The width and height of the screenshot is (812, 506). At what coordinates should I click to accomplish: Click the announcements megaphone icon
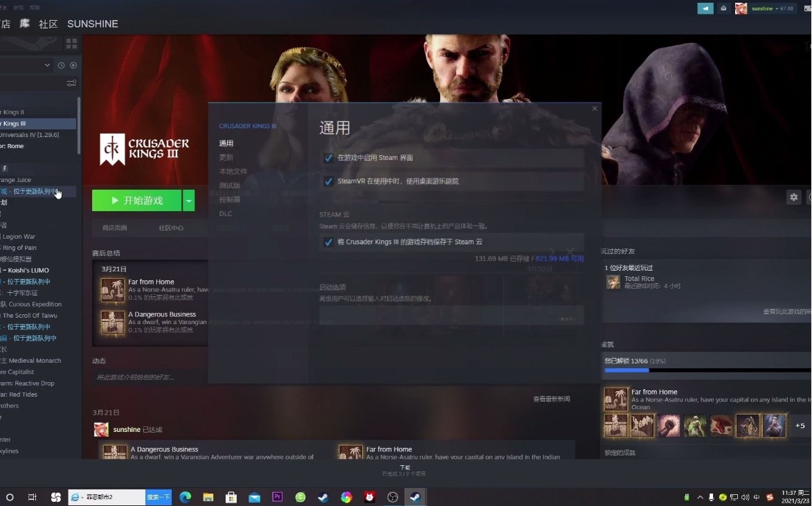[705, 9]
